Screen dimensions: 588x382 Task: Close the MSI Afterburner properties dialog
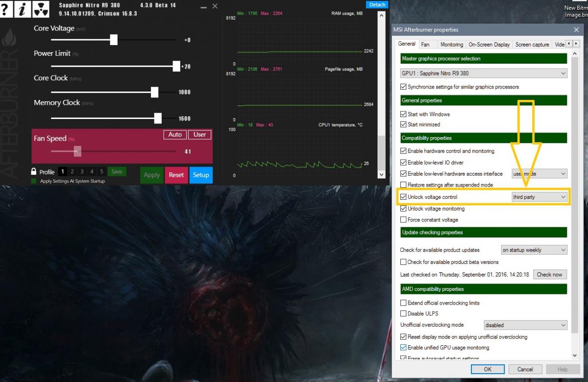(x=576, y=30)
